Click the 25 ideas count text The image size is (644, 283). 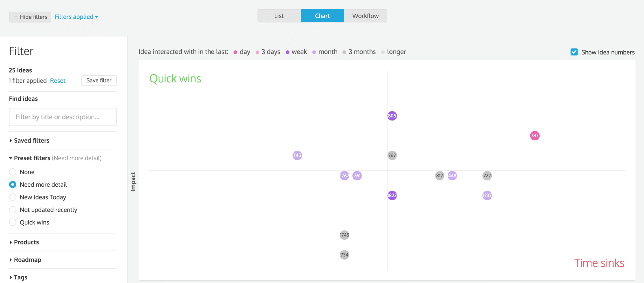[21, 70]
